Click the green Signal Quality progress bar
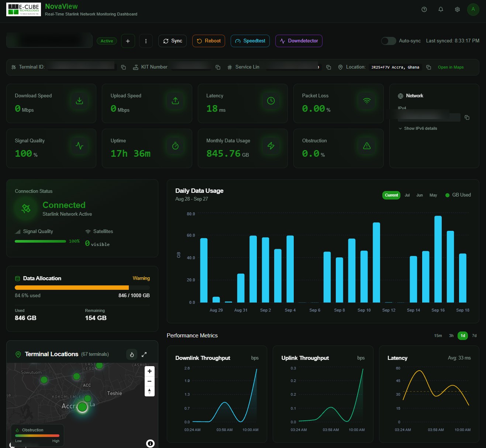This screenshot has height=448, width=486. coord(40,241)
